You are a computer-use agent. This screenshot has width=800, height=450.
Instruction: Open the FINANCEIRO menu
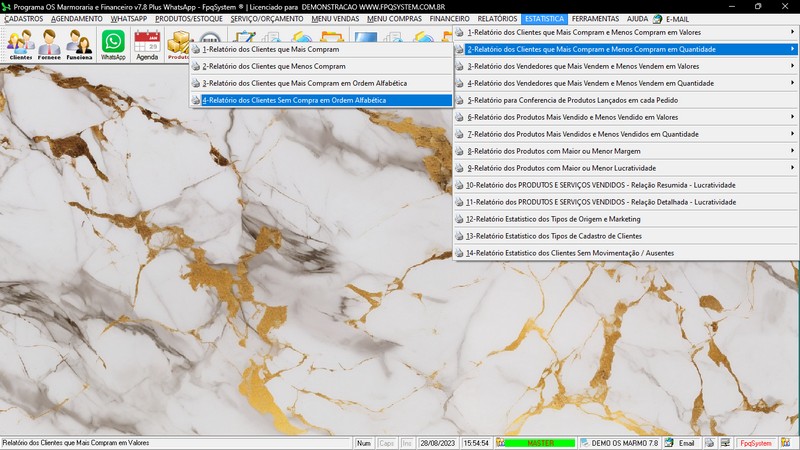pyautogui.click(x=449, y=19)
